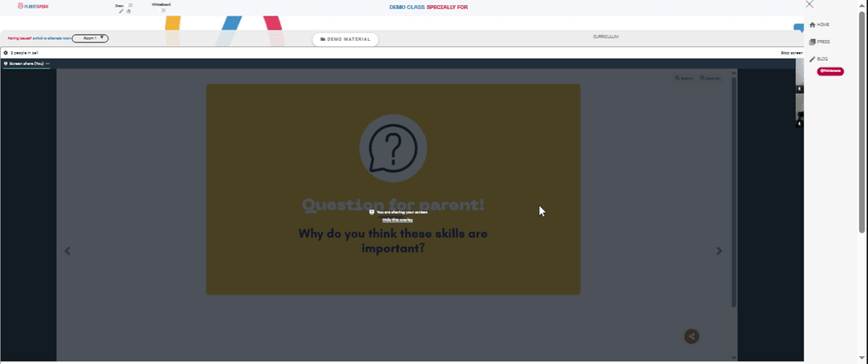This screenshot has height=364, width=868.
Task: Click 'Hide this overlay' link
Action: [398, 220]
